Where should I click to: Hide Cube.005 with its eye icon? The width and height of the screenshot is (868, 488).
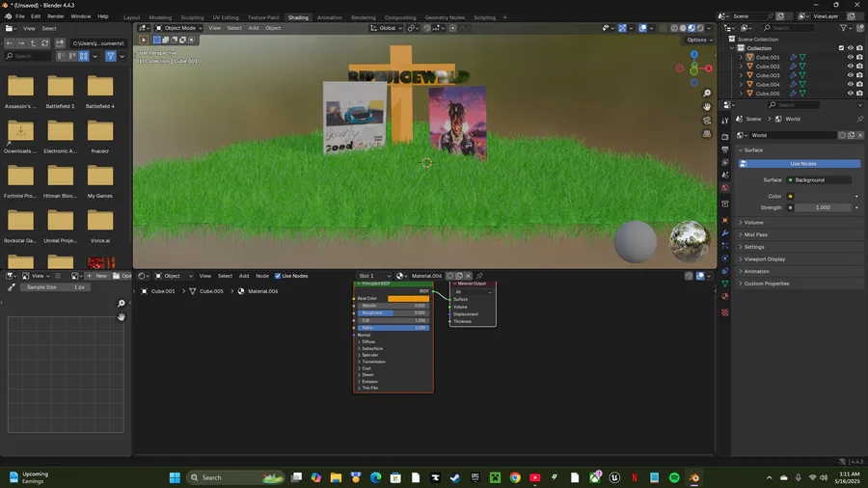coord(851,94)
